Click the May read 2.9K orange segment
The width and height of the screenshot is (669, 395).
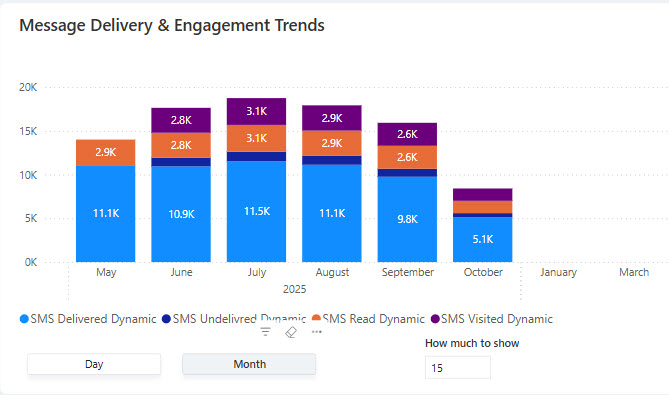click(x=106, y=152)
